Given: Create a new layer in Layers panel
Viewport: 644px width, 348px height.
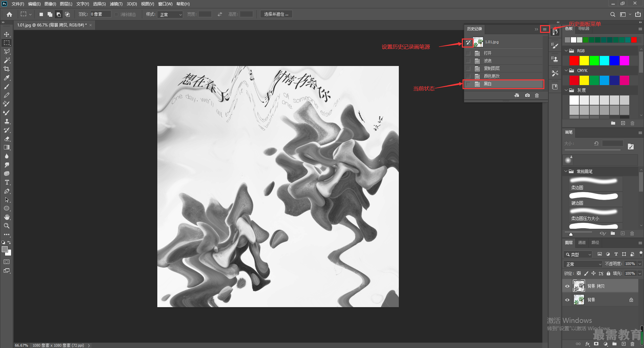Looking at the screenshot, I should click(624, 344).
